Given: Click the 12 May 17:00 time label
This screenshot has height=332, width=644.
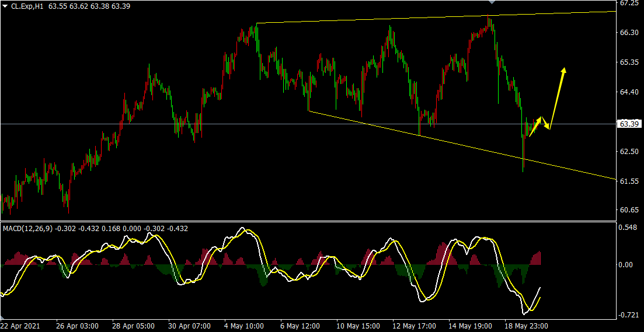Looking at the screenshot, I should pos(415,326).
